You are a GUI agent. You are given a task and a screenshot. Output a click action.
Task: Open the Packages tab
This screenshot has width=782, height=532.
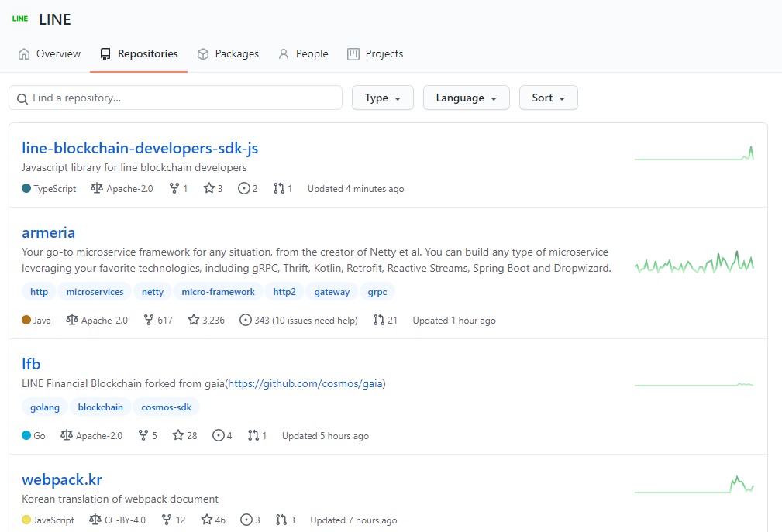point(228,53)
